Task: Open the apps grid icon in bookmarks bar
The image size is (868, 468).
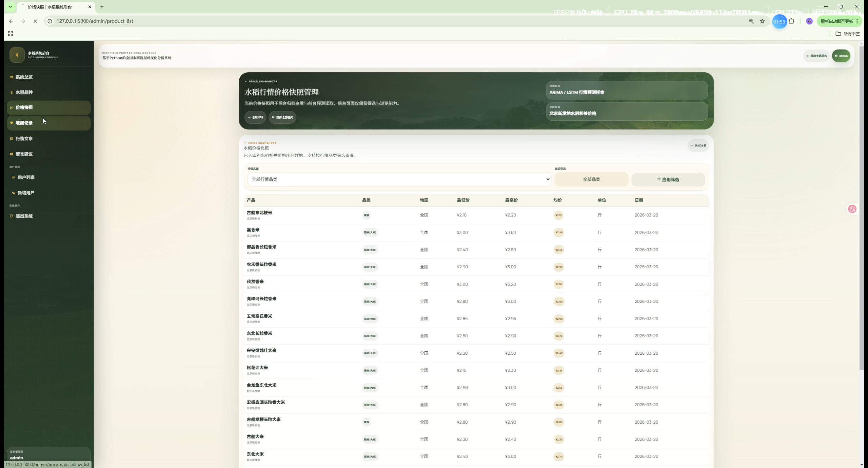Action: (11, 34)
